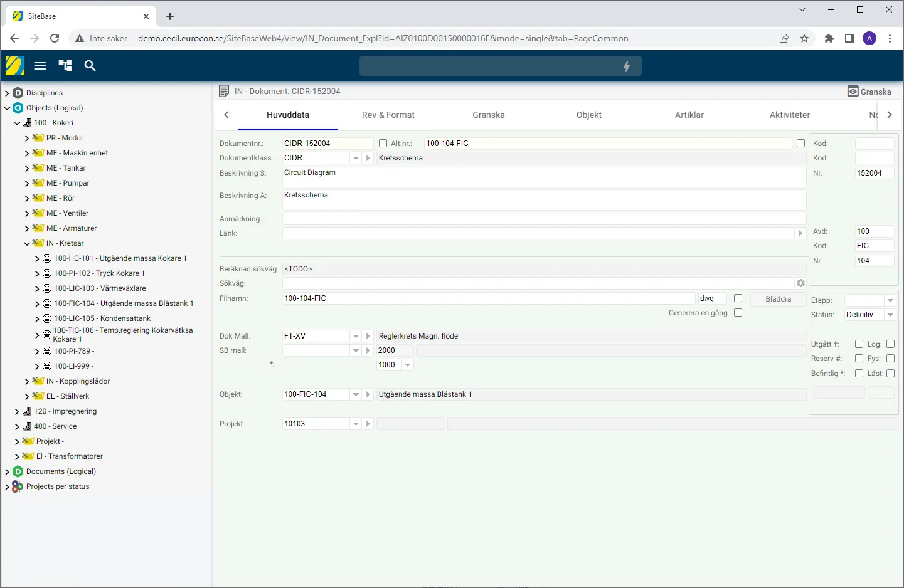This screenshot has width=904, height=588.
Task: Share this page using the share icon
Action: pyautogui.click(x=784, y=38)
